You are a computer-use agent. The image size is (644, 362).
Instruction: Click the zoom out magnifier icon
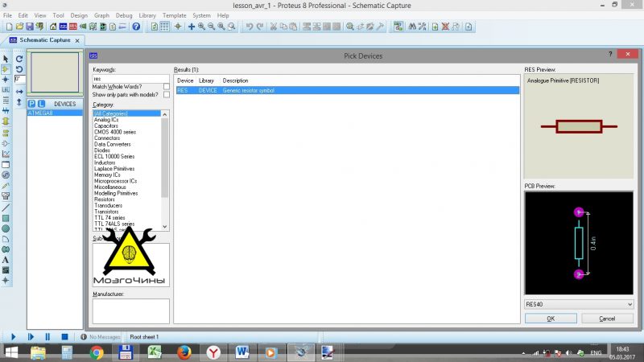click(x=211, y=27)
